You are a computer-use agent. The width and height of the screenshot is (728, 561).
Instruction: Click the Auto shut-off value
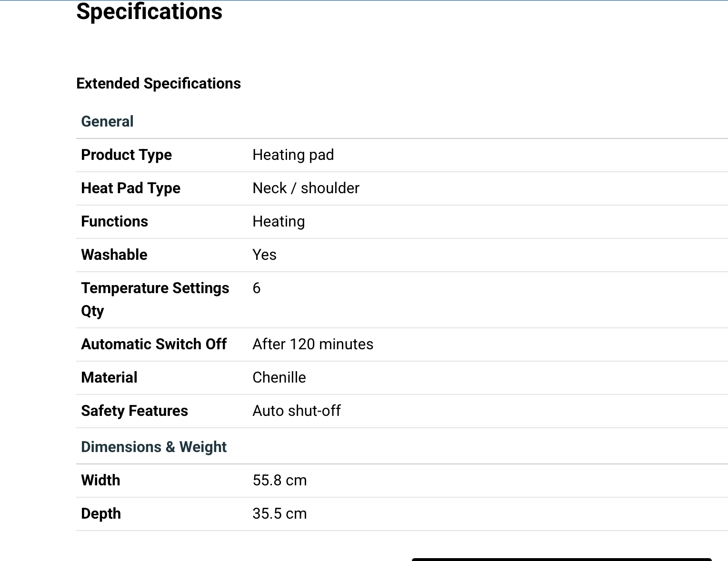(296, 411)
